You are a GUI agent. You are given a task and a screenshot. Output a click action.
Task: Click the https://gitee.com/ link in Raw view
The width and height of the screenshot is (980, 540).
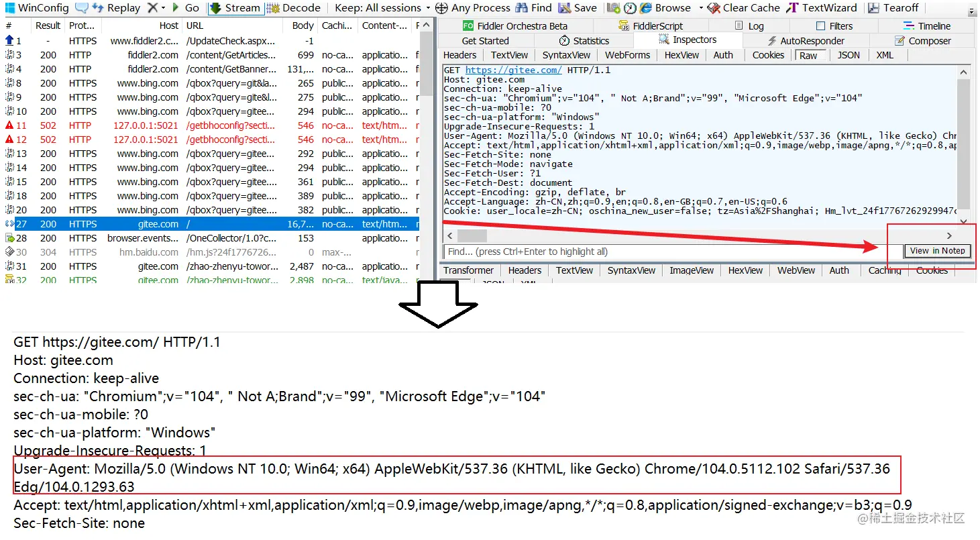click(513, 70)
